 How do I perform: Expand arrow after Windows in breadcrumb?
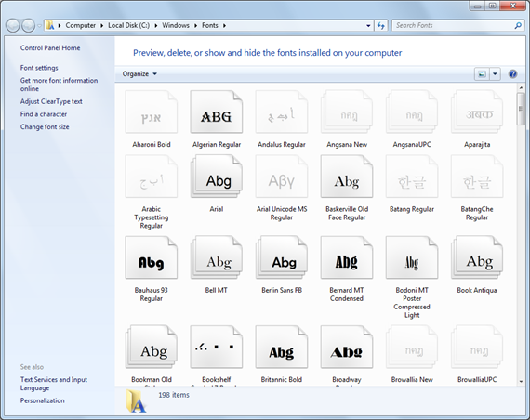click(195, 25)
